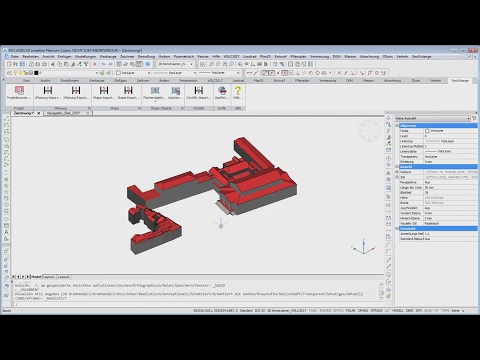Image resolution: width=480 pixels, height=360 pixels.
Task: Close the Zeichnung1 document tab
Action: tap(38, 113)
